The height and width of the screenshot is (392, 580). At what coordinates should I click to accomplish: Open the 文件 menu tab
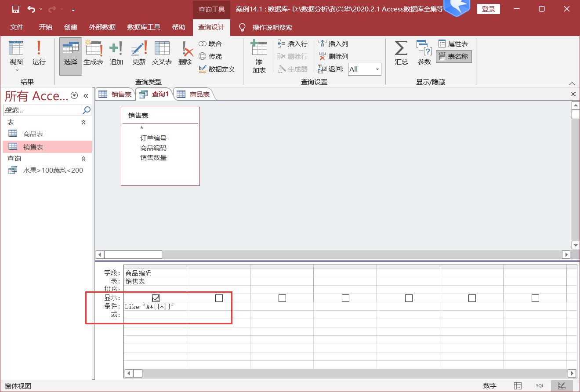click(x=17, y=27)
